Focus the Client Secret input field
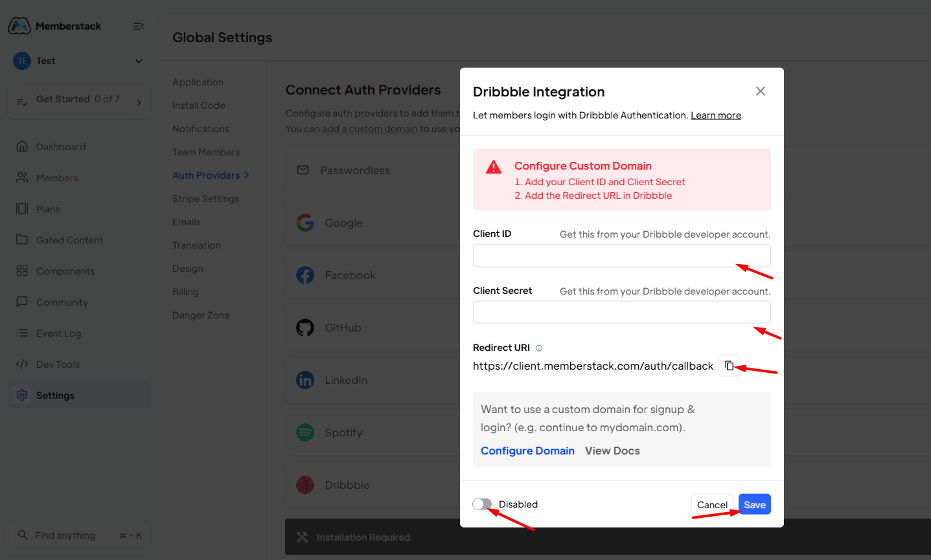This screenshot has width=931, height=560. (x=622, y=312)
